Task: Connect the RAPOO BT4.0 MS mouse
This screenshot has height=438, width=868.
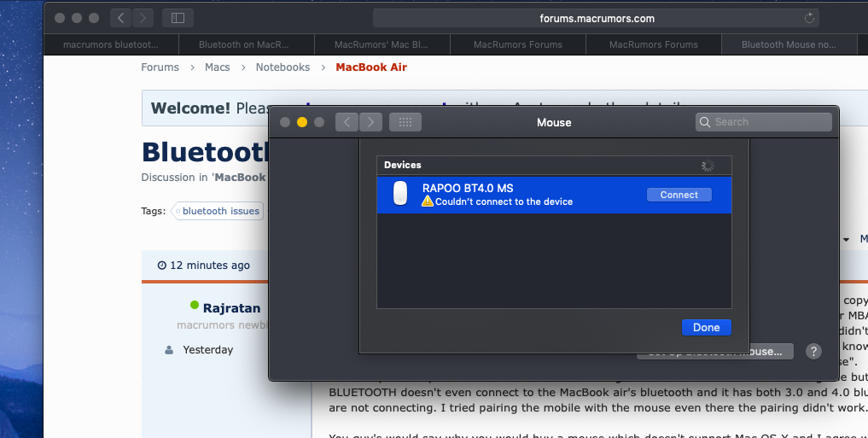Action: (x=679, y=195)
